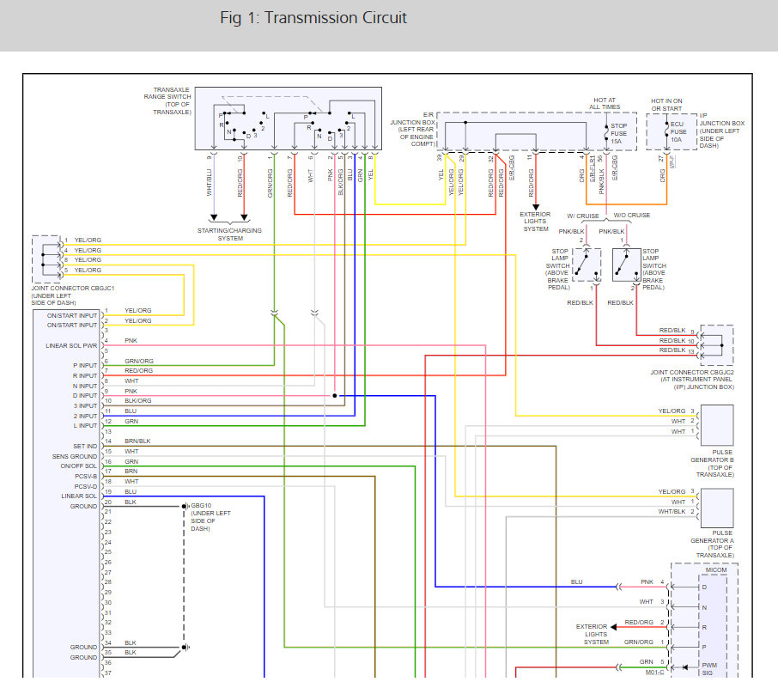Click 'EXTERIOR LIGHTS SYSTEM' below the junction box
The height and width of the screenshot is (700, 778).
535,222
